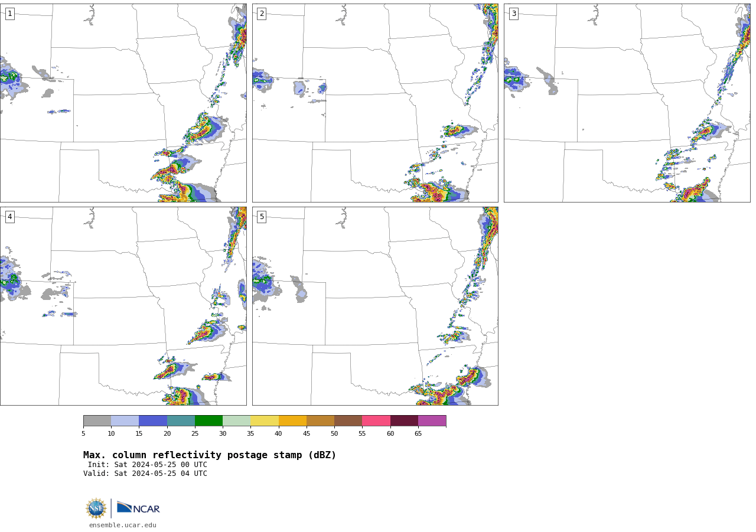Screen dimensions: 756x532
Task: Select the maroon 60-65 dBZ swatch
Action: [x=404, y=420]
